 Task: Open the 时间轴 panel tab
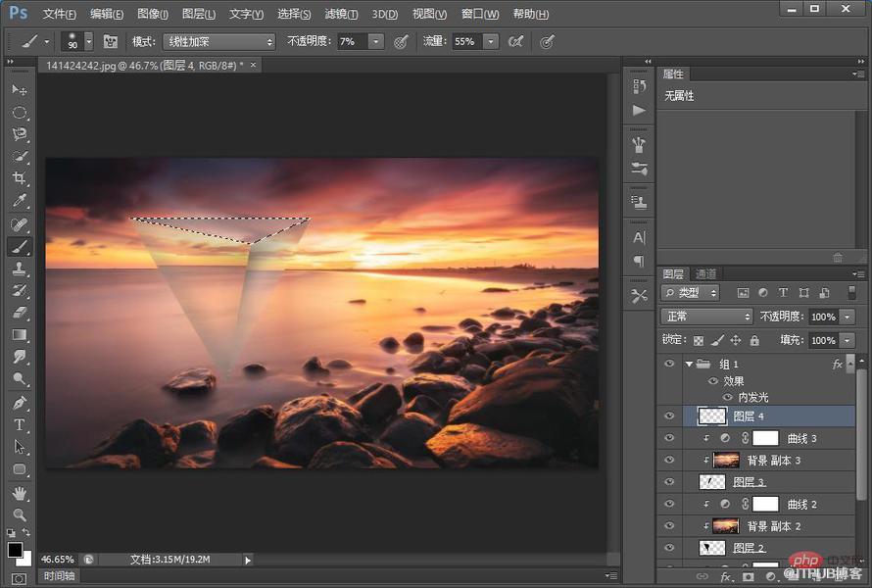coord(59,576)
